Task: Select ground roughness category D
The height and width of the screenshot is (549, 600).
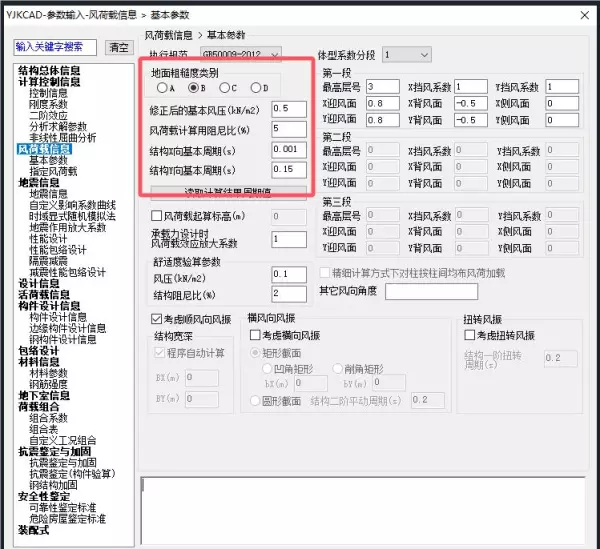Action: tap(256, 88)
